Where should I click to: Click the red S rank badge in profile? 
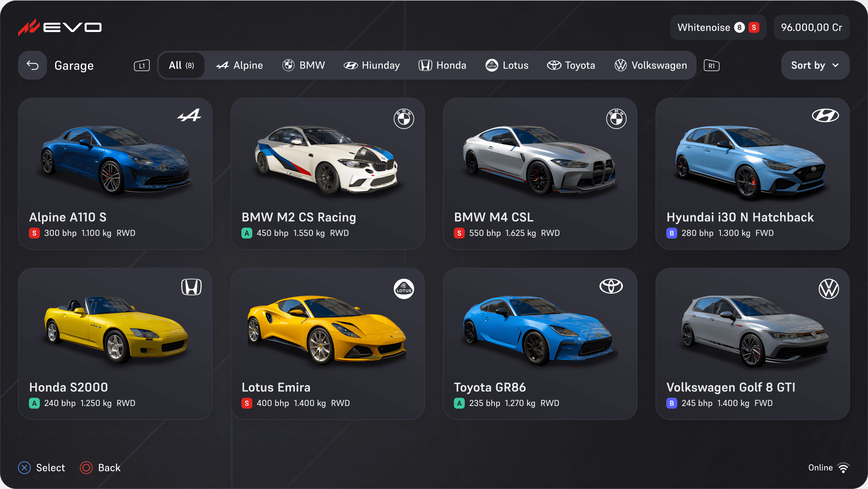coord(754,27)
